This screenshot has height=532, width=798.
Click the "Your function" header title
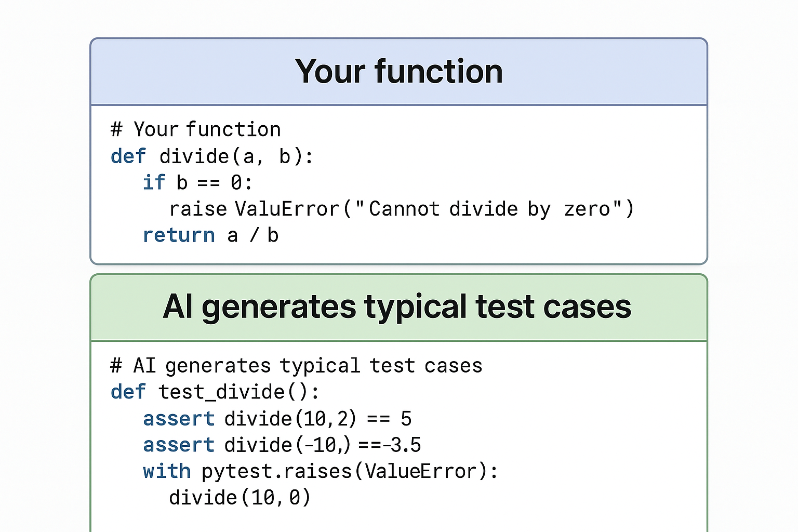(x=399, y=71)
